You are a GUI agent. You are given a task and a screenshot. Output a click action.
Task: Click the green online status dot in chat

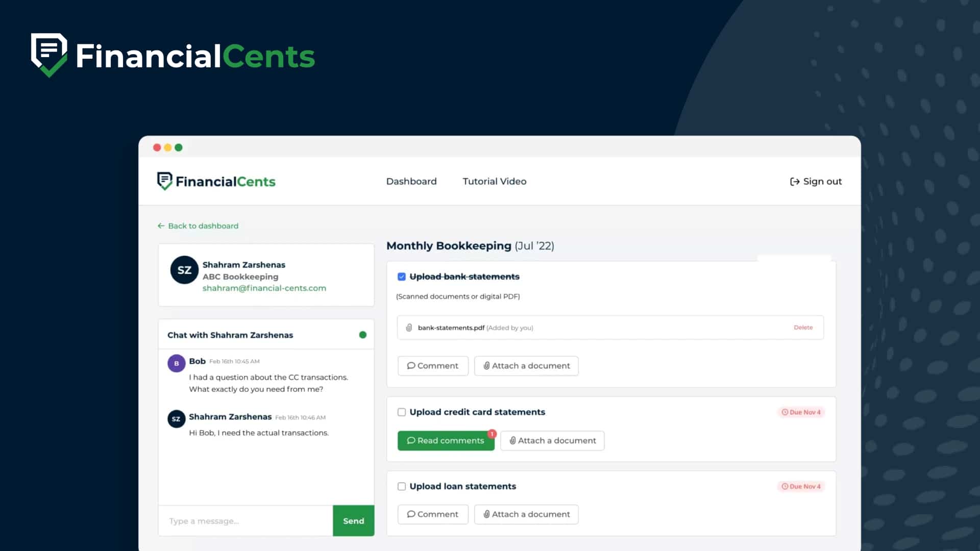coord(362,335)
